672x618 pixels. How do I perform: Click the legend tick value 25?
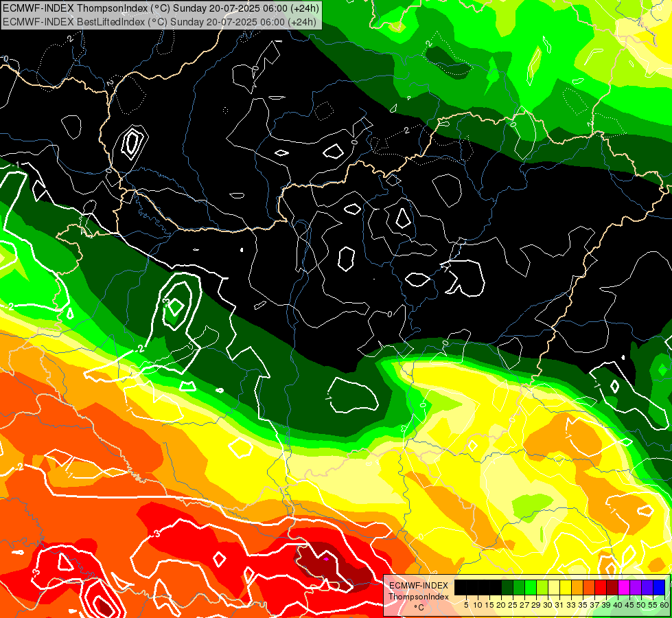tap(513, 605)
